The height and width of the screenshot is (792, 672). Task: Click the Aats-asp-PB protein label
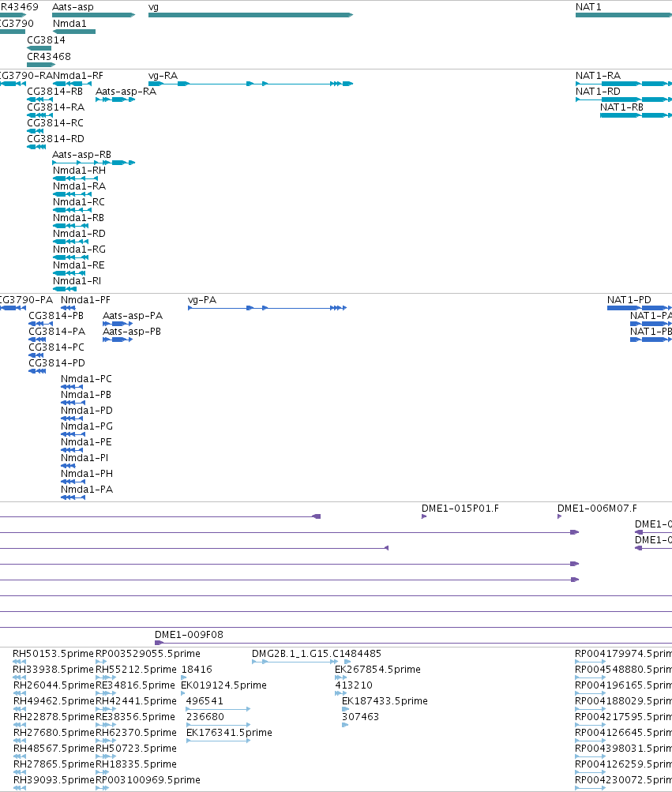(132, 332)
